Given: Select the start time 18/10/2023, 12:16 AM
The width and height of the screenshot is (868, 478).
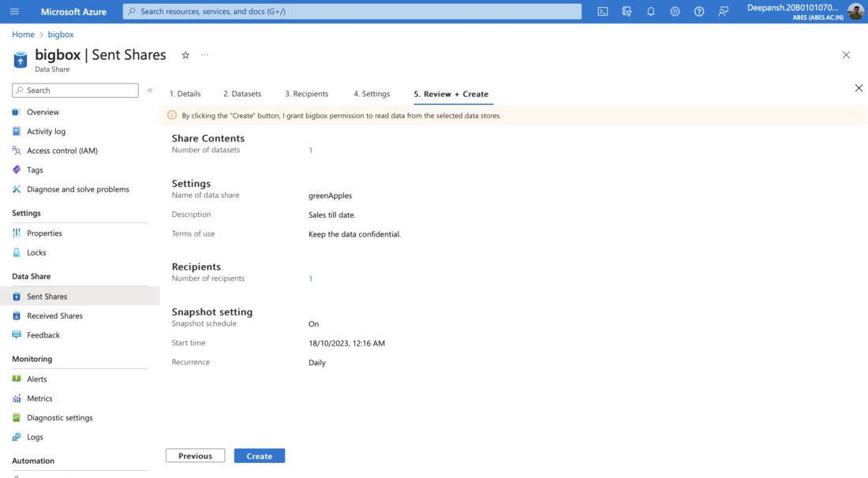Looking at the screenshot, I should (346, 343).
